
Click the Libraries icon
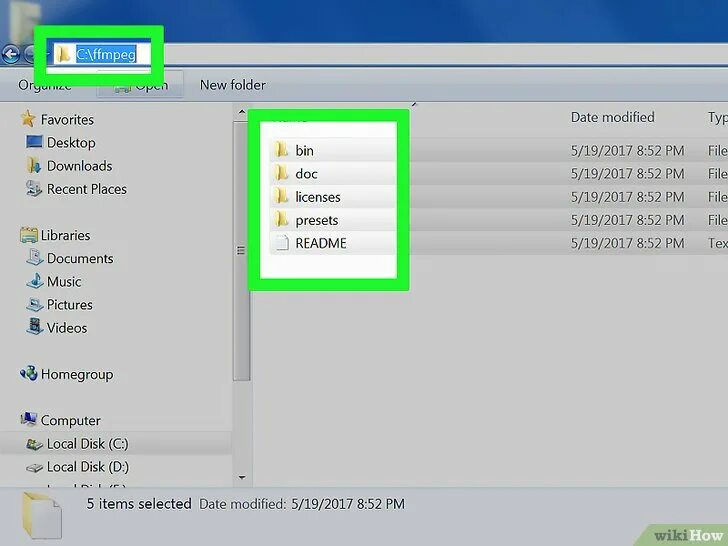29,235
